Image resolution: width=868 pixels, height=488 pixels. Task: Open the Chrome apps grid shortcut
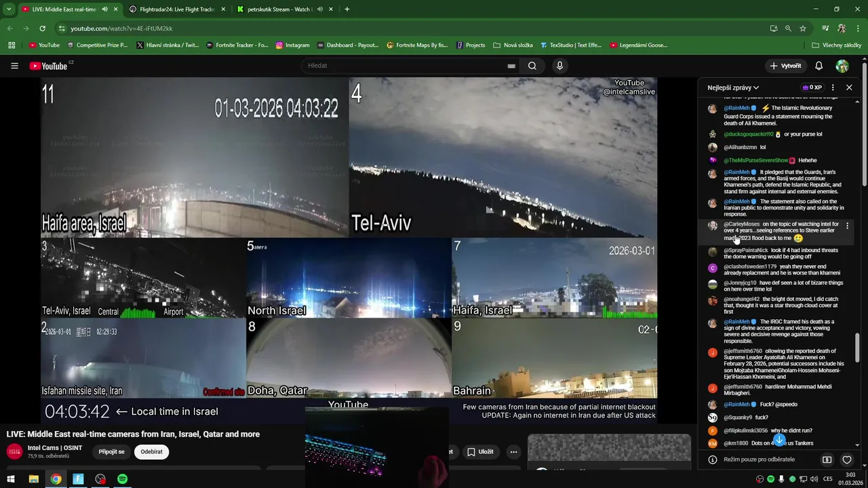tap(12, 45)
